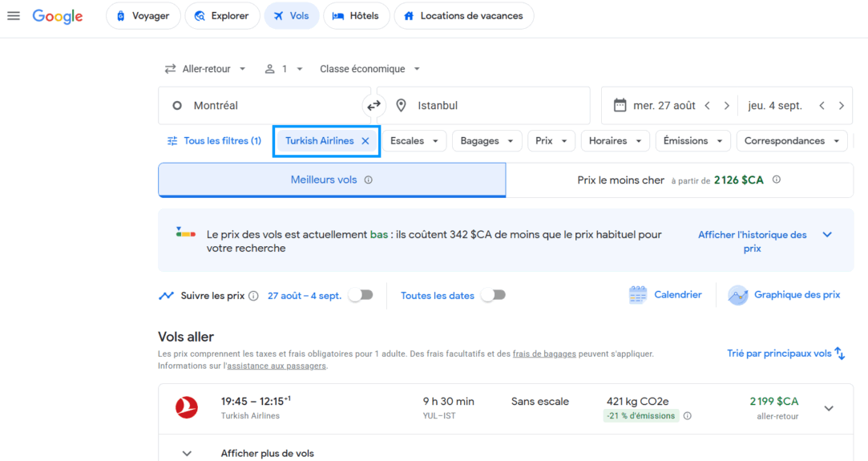Click the Sans escale label
The width and height of the screenshot is (868, 461).
coord(539,402)
